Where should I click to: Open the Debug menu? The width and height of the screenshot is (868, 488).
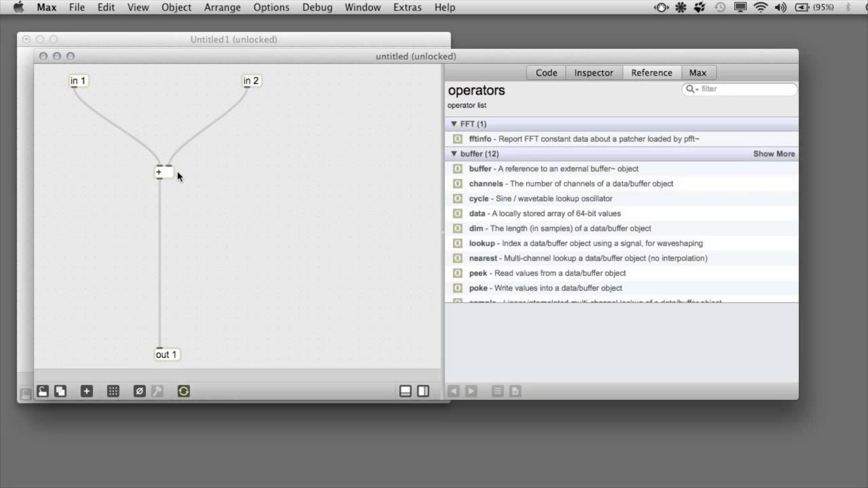(317, 7)
